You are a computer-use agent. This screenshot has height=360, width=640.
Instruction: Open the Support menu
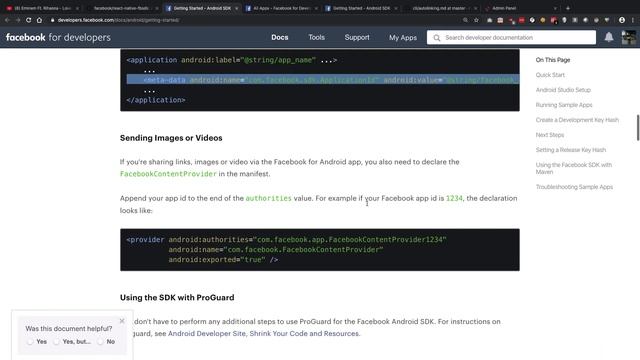357,37
